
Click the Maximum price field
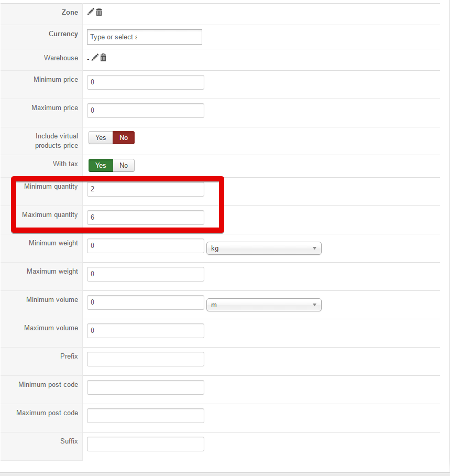click(x=145, y=111)
